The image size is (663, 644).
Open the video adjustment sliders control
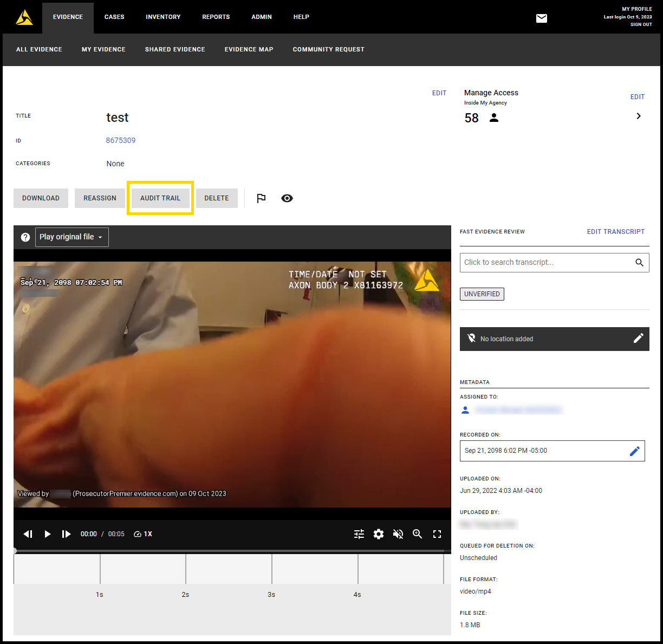click(359, 534)
